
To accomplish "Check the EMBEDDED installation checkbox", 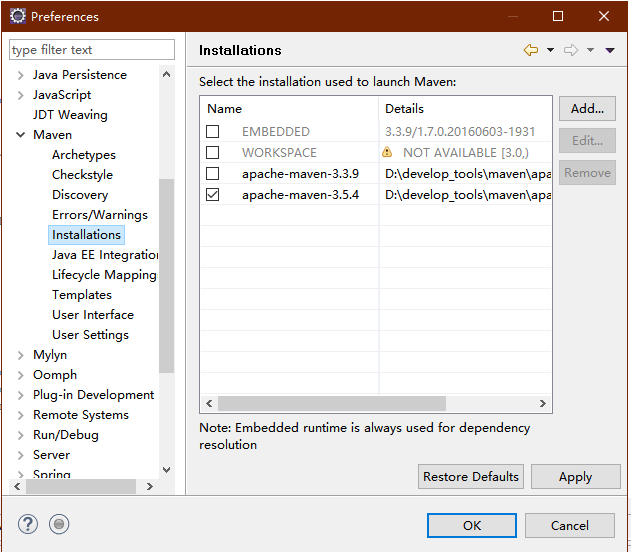I will click(212, 132).
